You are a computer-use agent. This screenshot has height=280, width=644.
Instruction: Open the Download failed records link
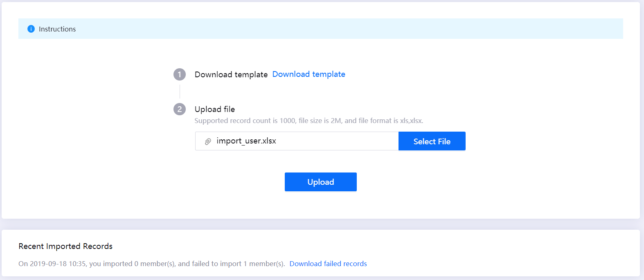click(328, 264)
